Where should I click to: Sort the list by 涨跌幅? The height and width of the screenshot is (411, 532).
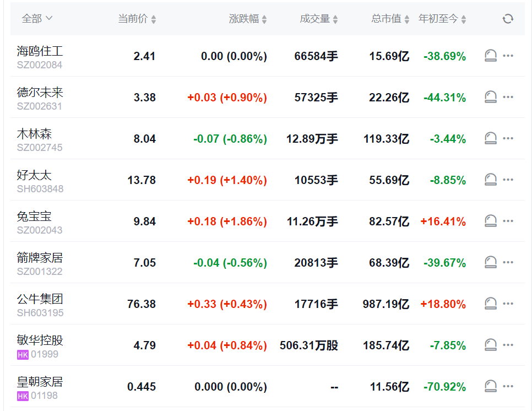point(248,19)
